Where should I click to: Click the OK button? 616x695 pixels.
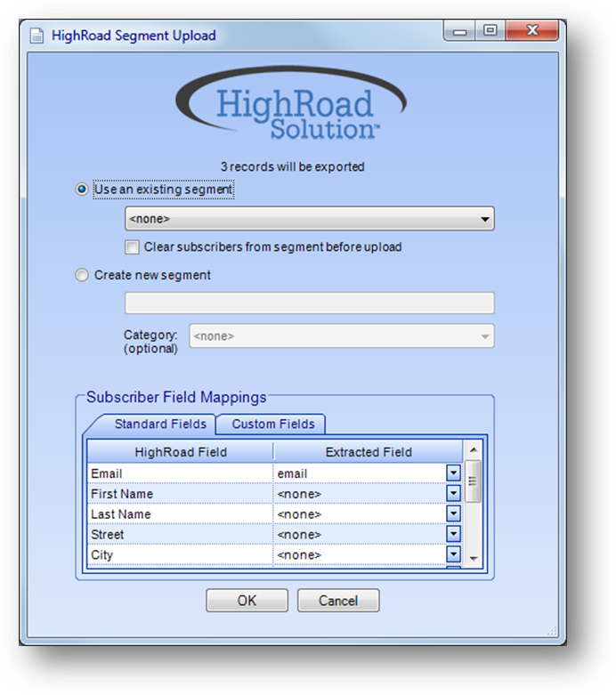247,601
